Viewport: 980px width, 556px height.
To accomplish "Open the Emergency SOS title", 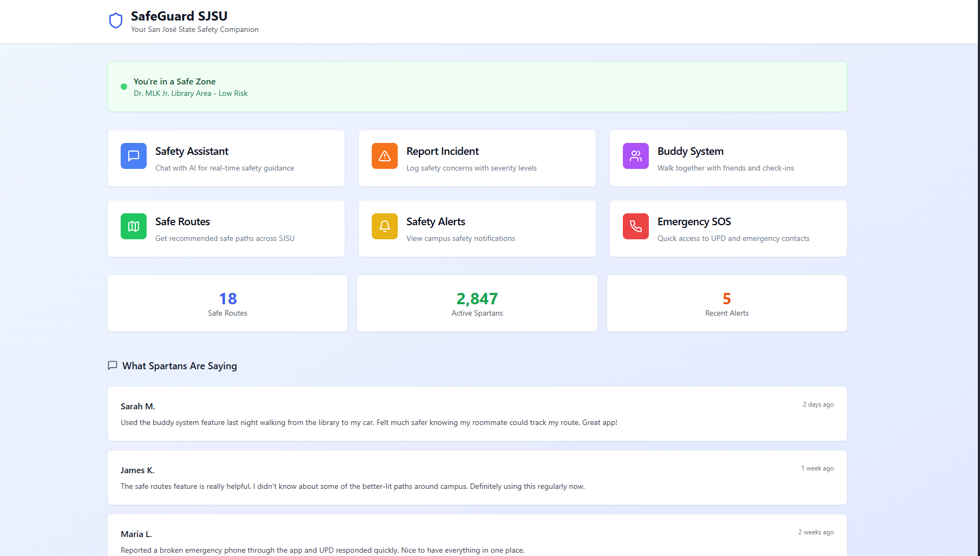I will click(x=694, y=221).
